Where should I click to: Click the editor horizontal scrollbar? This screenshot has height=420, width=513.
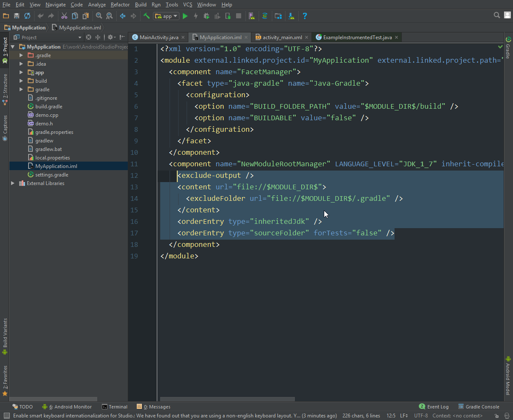coord(227,400)
